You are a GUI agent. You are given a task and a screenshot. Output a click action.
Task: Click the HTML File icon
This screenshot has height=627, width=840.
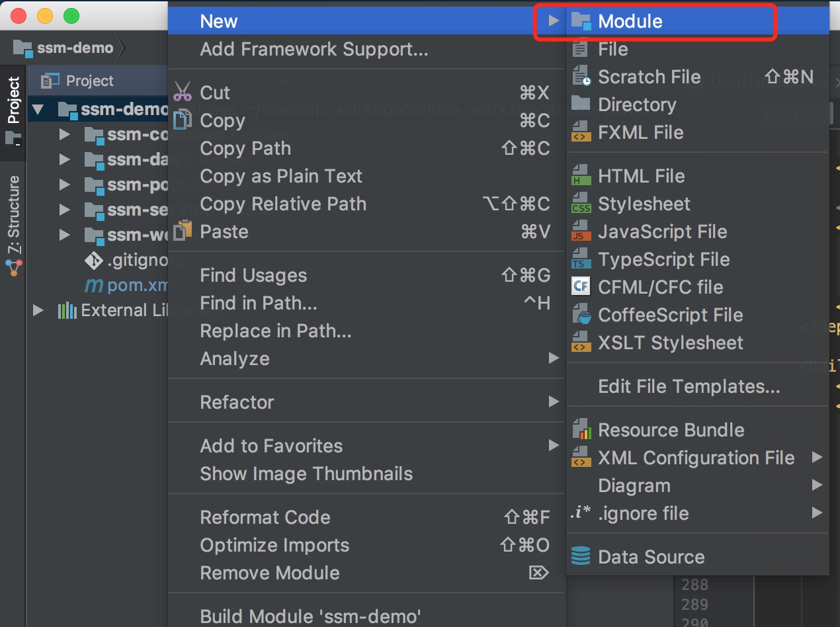click(x=582, y=175)
